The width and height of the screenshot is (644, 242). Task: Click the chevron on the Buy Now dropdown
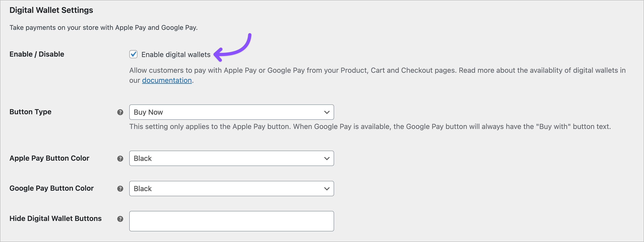click(x=327, y=112)
